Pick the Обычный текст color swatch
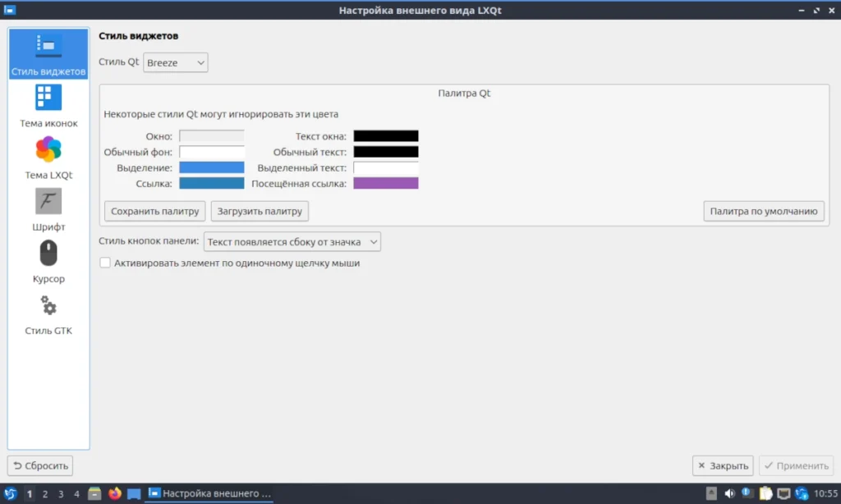The width and height of the screenshot is (841, 504). pos(386,152)
